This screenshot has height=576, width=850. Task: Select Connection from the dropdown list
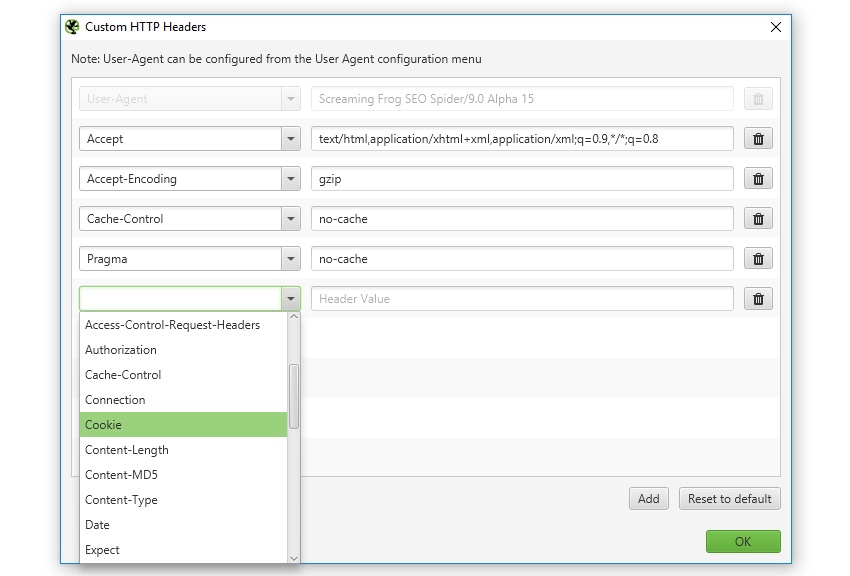(x=182, y=400)
